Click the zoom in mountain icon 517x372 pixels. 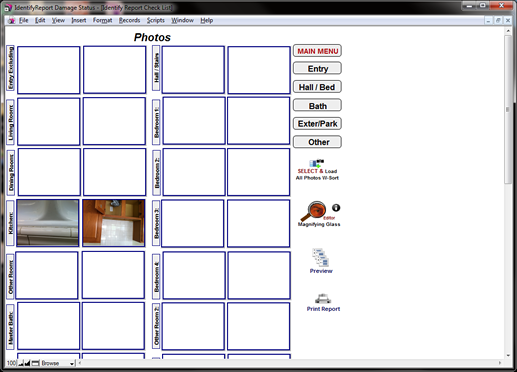pyautogui.click(x=27, y=363)
